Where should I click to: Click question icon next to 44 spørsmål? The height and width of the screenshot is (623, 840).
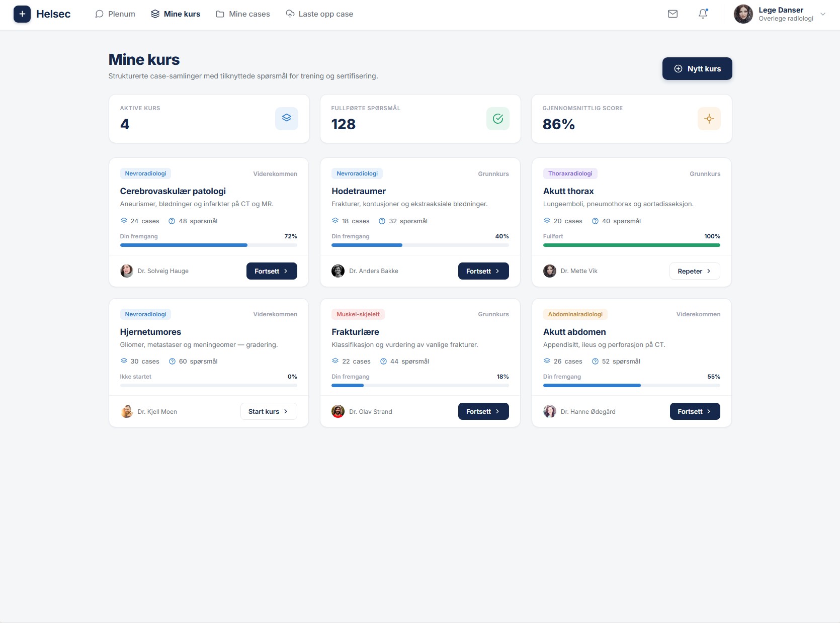pos(384,361)
